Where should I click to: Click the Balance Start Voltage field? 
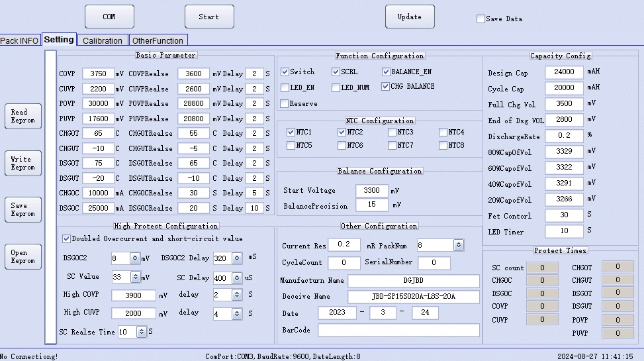(x=372, y=190)
